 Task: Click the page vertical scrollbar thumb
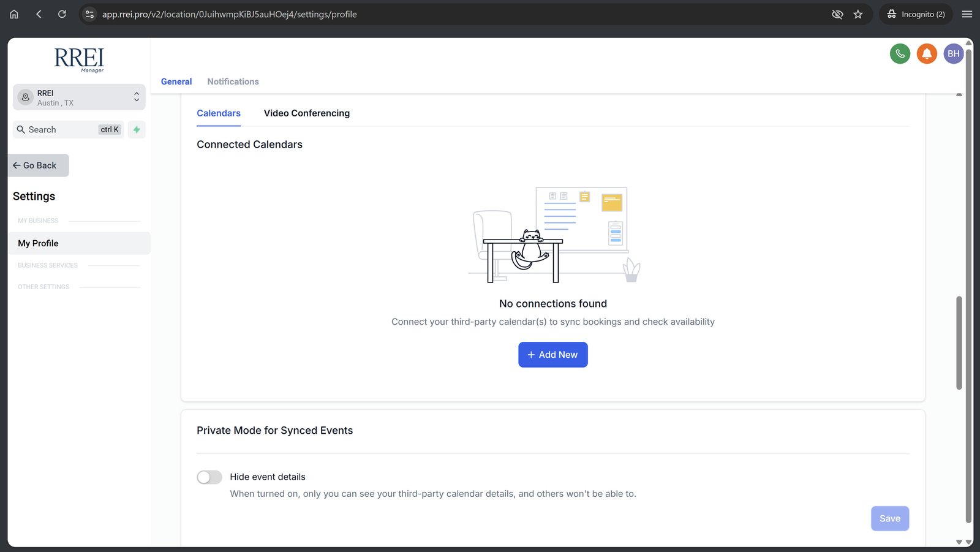[959, 343]
